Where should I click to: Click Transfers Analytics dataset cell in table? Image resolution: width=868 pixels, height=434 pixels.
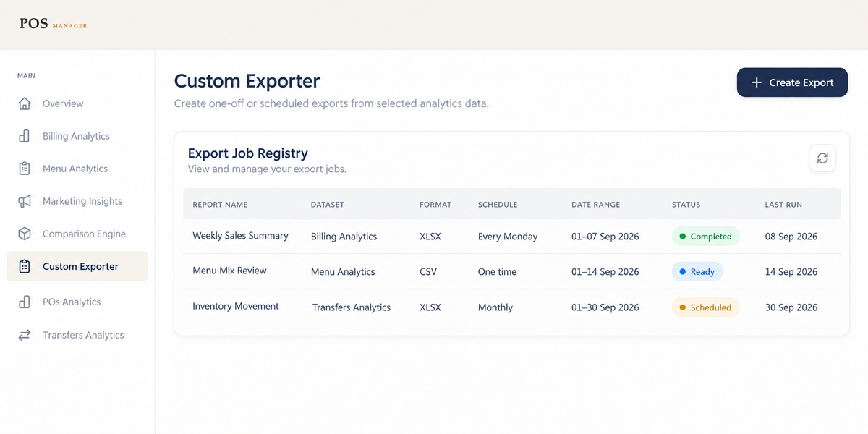point(352,307)
